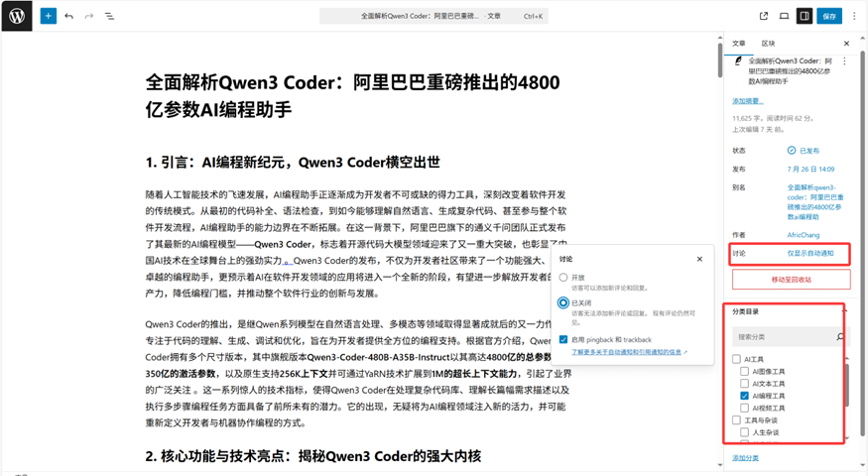Redo the last undone edit
Screen dimensions: 868x476
pos(89,16)
